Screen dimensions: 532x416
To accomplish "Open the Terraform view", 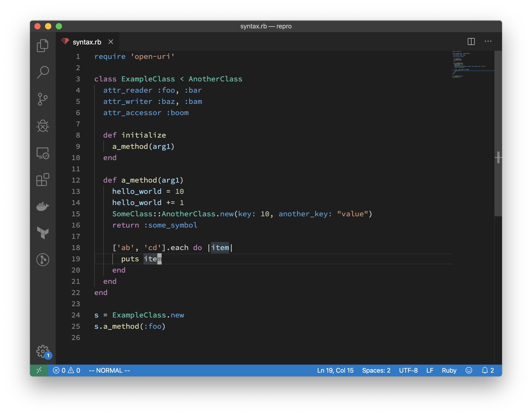I will click(43, 233).
